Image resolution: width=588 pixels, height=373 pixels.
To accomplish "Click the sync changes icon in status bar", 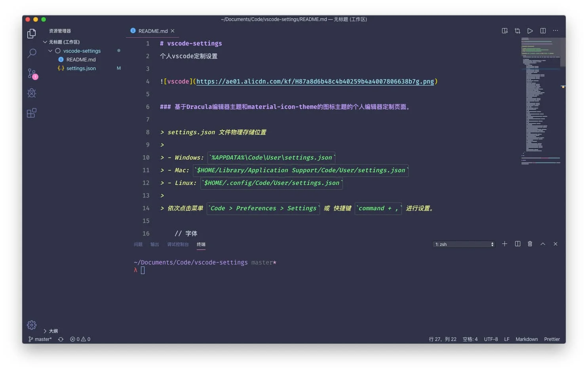I will click(61, 339).
